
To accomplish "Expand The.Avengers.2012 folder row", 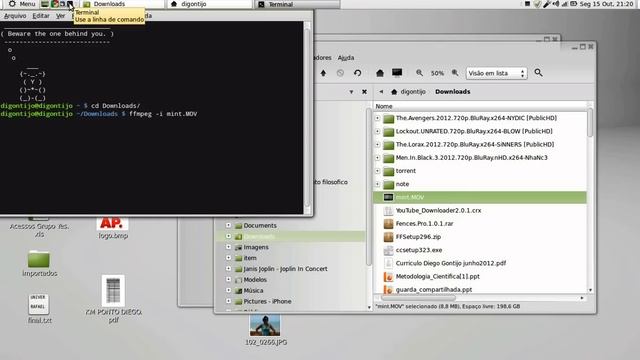I will coord(378,118).
